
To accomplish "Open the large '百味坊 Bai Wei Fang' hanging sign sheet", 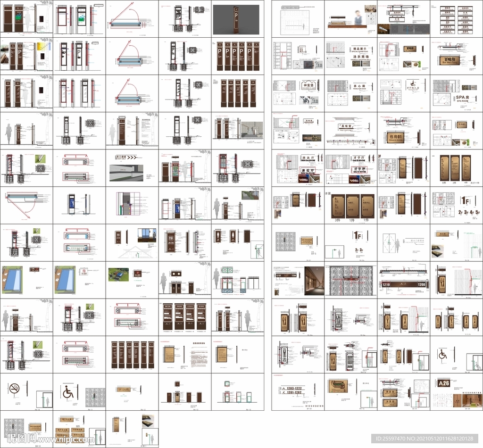I will 457,56.
